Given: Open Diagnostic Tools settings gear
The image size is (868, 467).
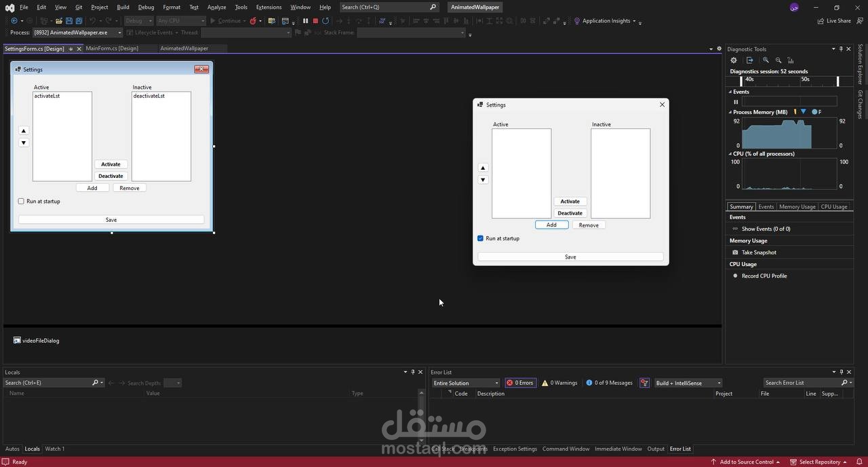Looking at the screenshot, I should [734, 60].
